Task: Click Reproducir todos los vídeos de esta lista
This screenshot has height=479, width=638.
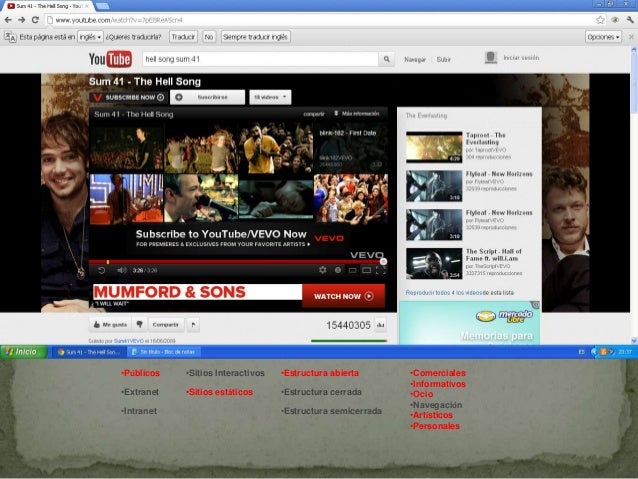Action: [x=460, y=293]
